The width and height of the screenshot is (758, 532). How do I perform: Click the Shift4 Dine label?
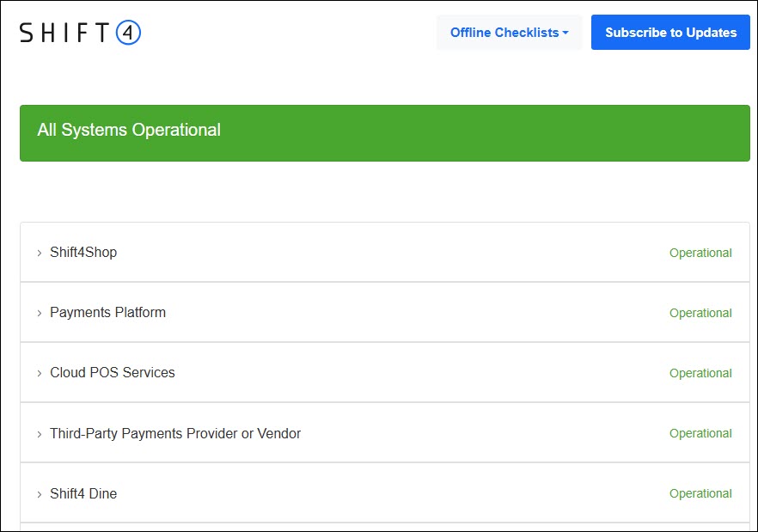click(83, 493)
